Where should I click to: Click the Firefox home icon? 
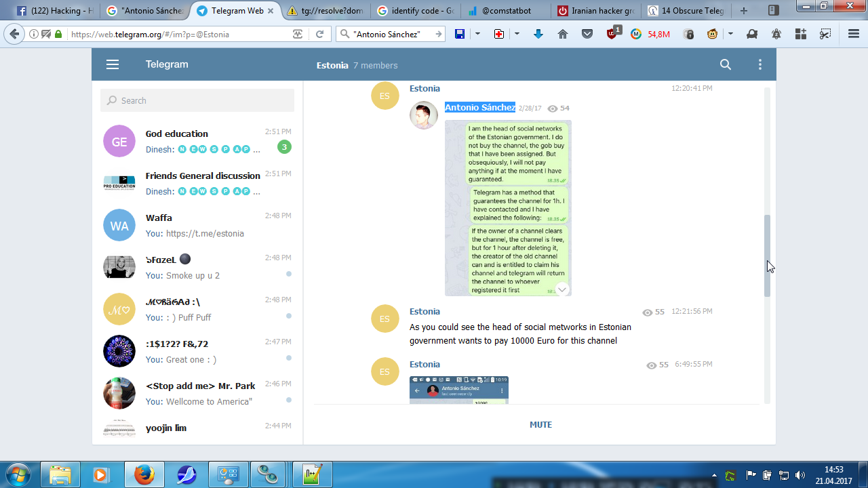click(563, 34)
